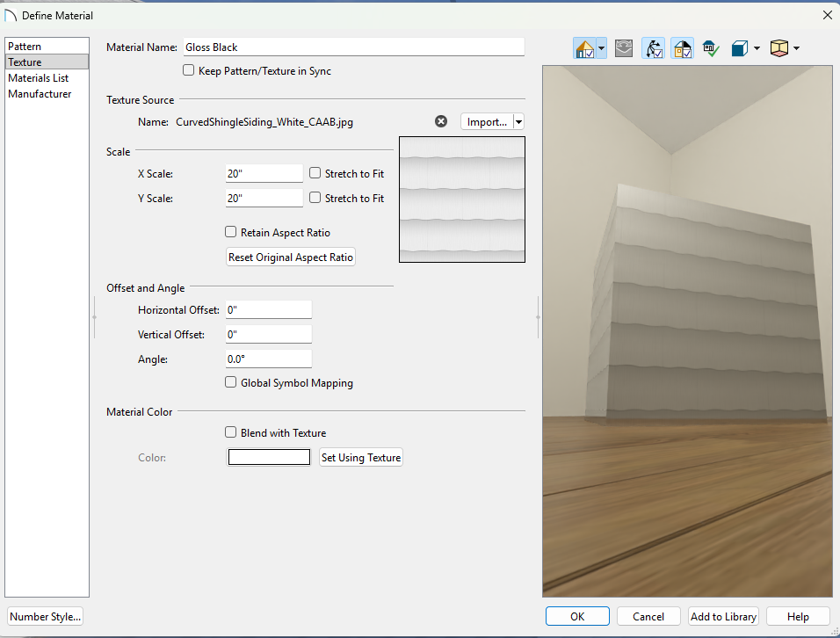Select the blue cube preview shape icon
The width and height of the screenshot is (840, 638).
(x=740, y=48)
